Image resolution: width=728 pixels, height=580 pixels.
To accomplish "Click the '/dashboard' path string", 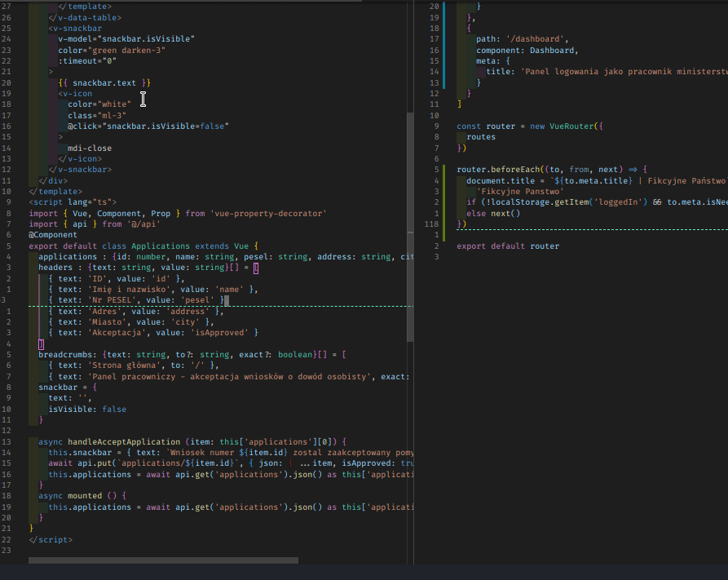I will click(x=535, y=39).
